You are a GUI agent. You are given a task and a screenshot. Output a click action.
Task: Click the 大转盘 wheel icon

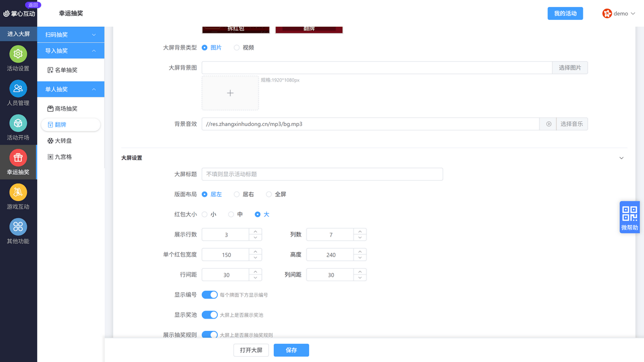(x=50, y=141)
